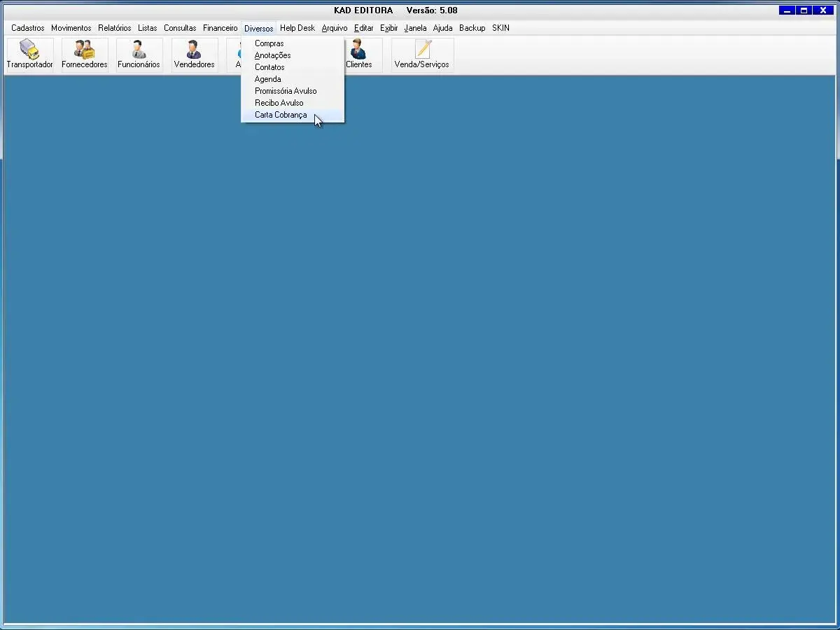Open the Cadastros menu
840x630 pixels.
(28, 28)
